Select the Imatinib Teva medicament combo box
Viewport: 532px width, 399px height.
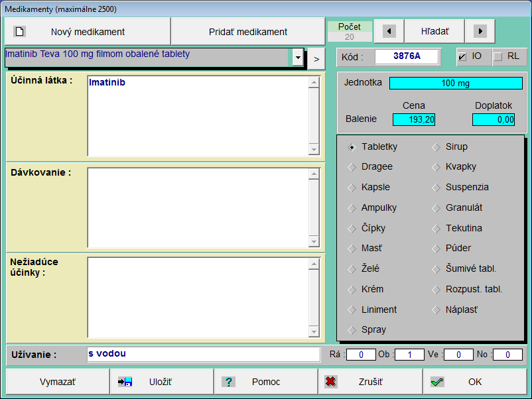tap(154, 58)
